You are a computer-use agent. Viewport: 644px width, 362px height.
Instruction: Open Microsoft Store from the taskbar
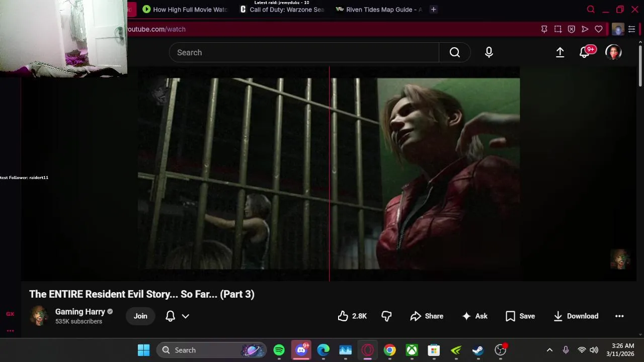pyautogui.click(x=434, y=350)
